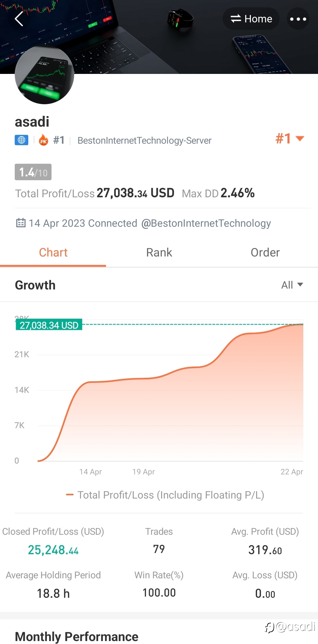Image resolution: width=318 pixels, height=644 pixels.
Task: Tap the @asadi watermark logo
Action: (x=290, y=627)
